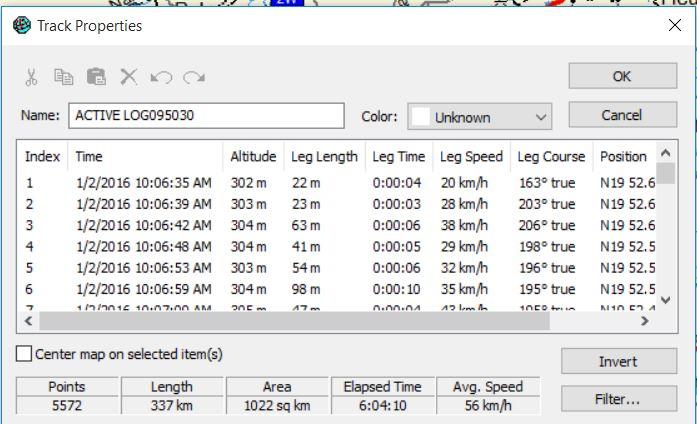
Task: Sort the list by Altitude column header
Action: tap(252, 157)
